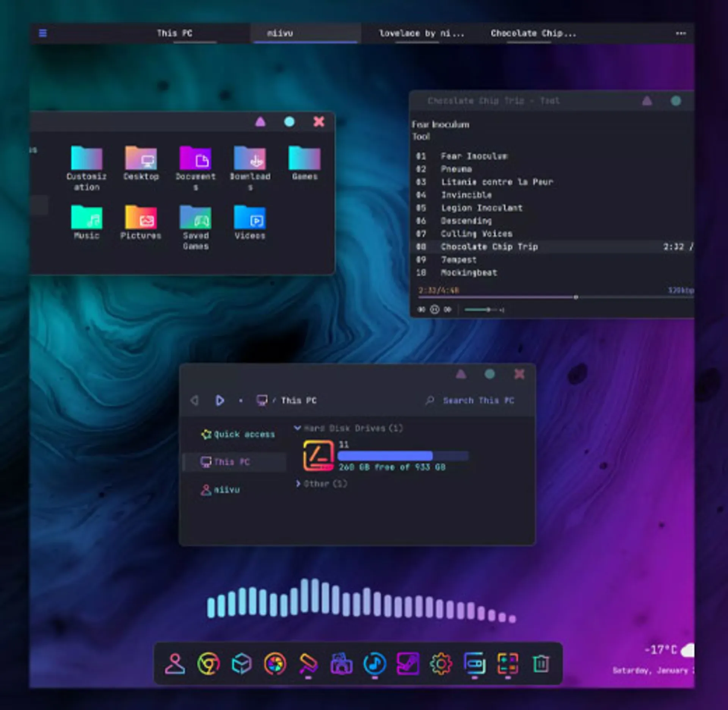Screen dimensions: 728x710
Task: Open the hamburger menu in the top bar
Action: pos(43,33)
